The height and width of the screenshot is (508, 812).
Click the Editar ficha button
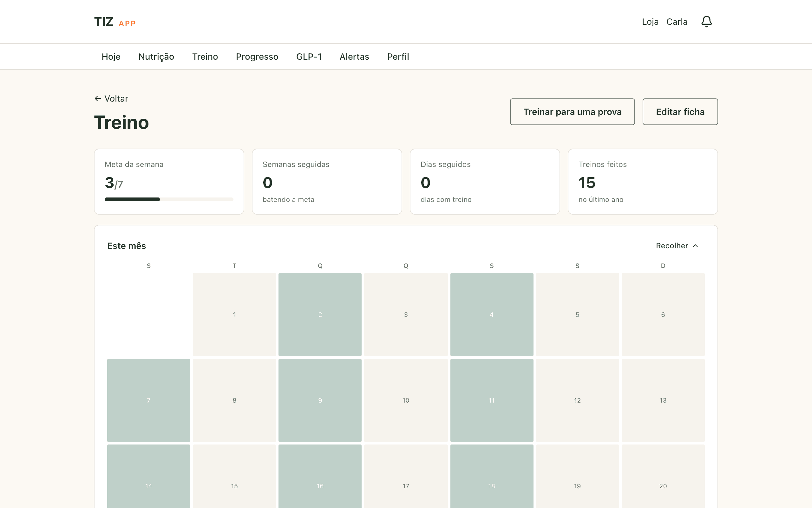[680, 112]
